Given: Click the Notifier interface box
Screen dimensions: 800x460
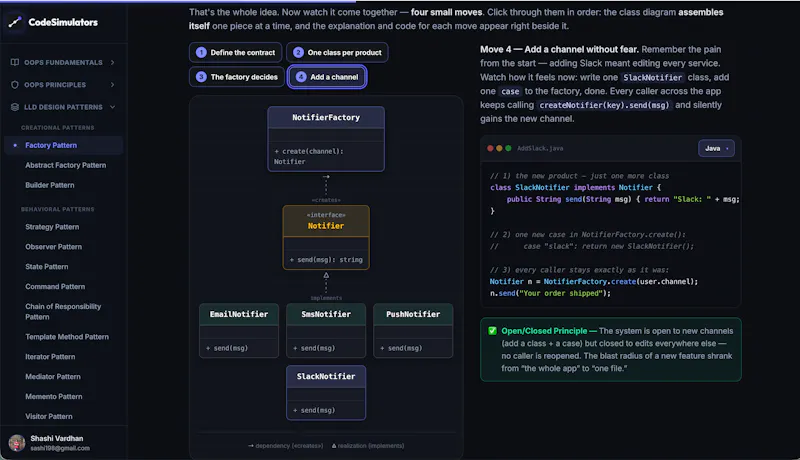Looking at the screenshot, I should click(326, 237).
